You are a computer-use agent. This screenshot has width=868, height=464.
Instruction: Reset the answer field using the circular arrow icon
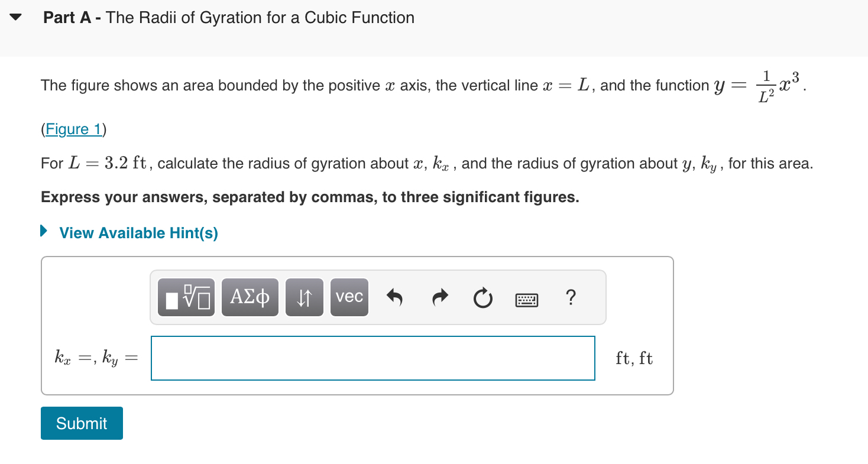482,298
